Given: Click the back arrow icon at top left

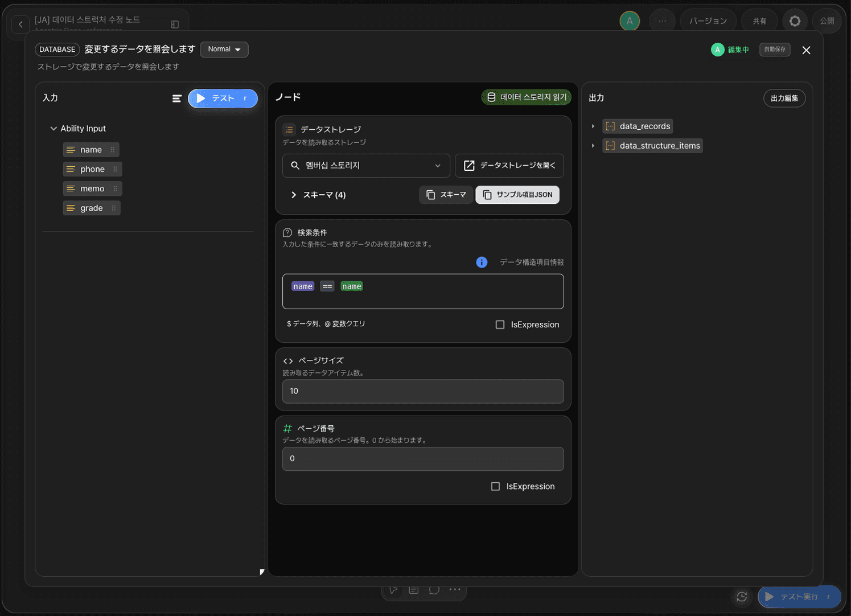Looking at the screenshot, I should point(20,24).
